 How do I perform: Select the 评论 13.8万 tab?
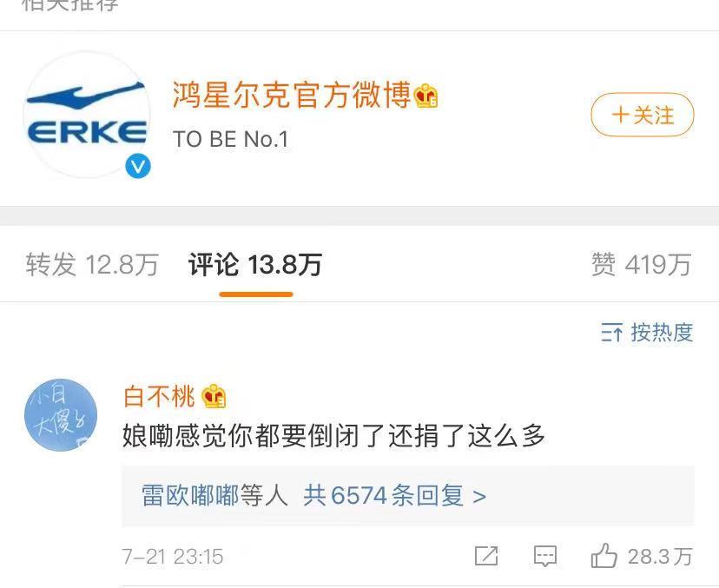(255, 265)
